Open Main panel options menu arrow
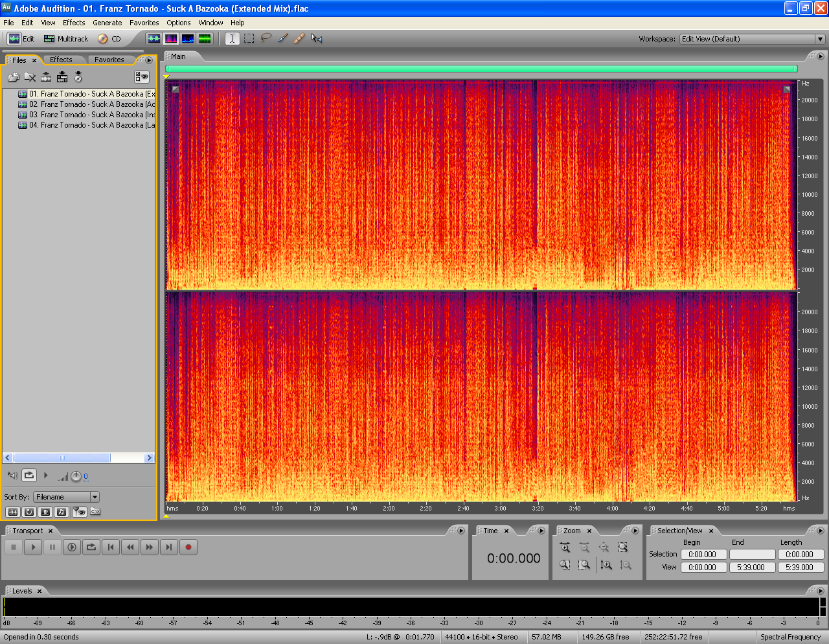 click(x=819, y=56)
